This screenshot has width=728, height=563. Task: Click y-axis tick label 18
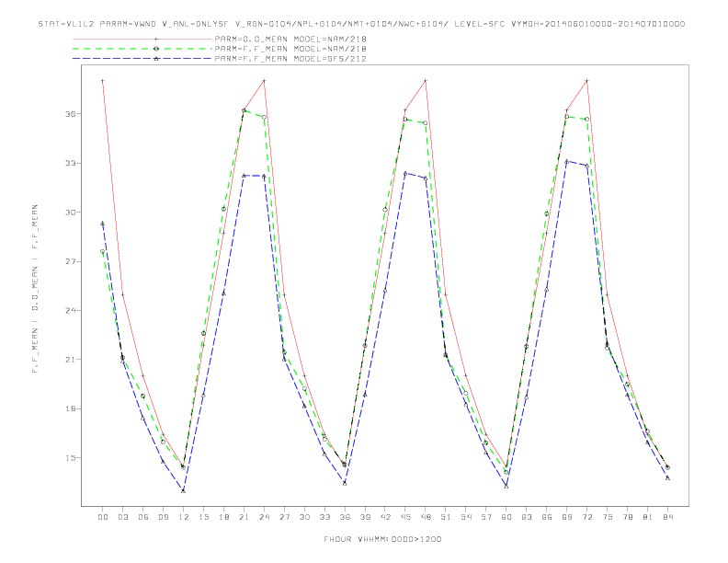[71, 408]
